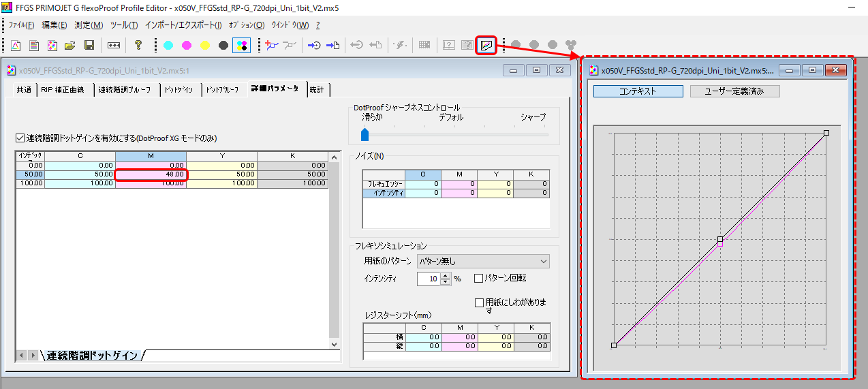This screenshot has width=868, height=389.
Task: Click the M column header in dot gain table
Action: tap(151, 157)
